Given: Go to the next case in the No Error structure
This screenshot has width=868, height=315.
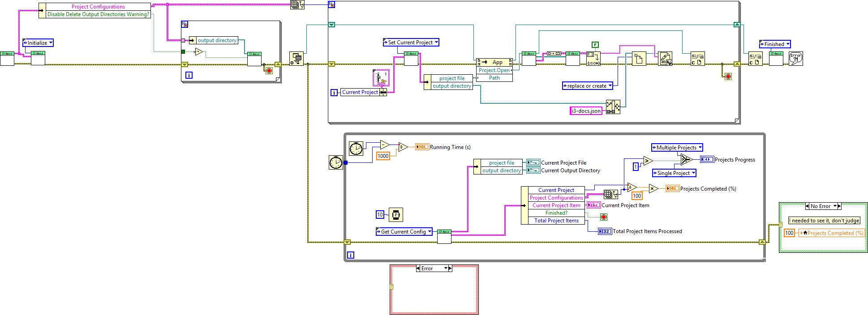Looking at the screenshot, I should (x=840, y=206).
